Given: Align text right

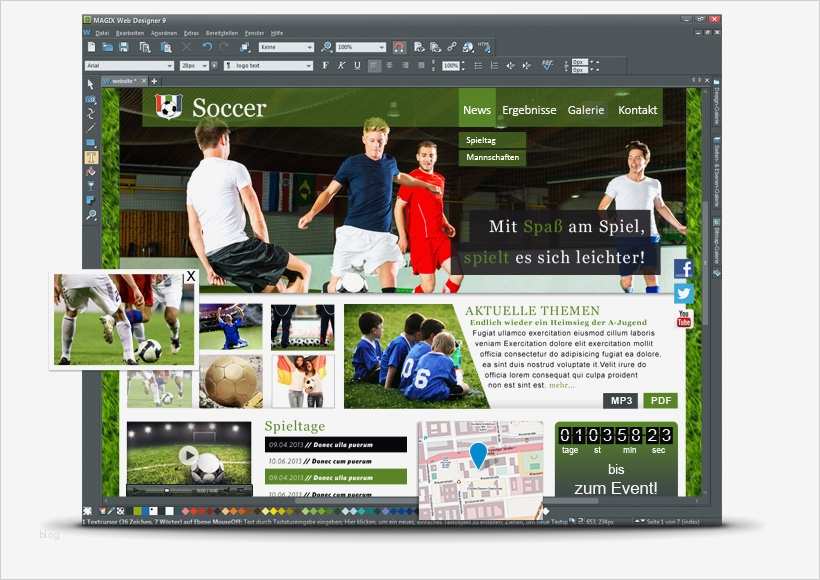Looking at the screenshot, I should tap(405, 65).
